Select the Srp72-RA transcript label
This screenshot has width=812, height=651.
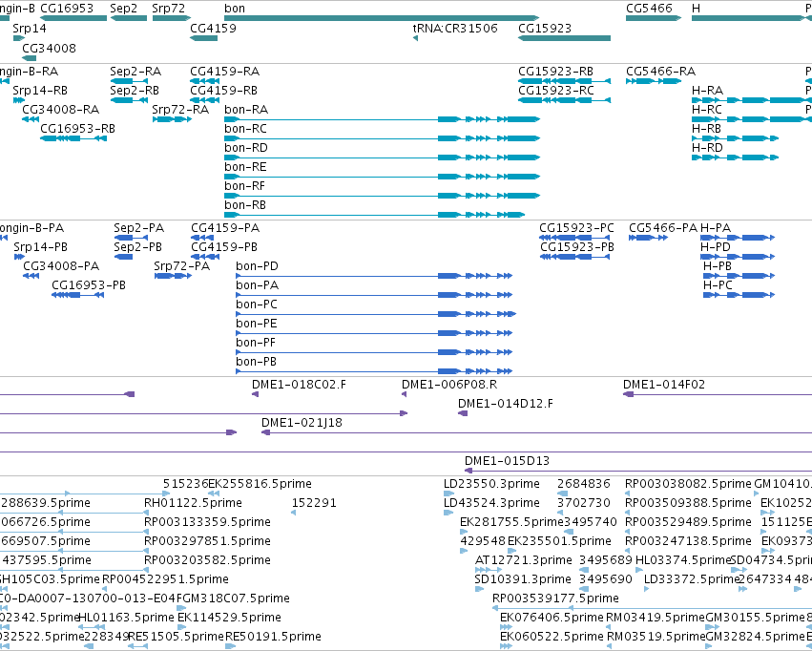click(180, 109)
